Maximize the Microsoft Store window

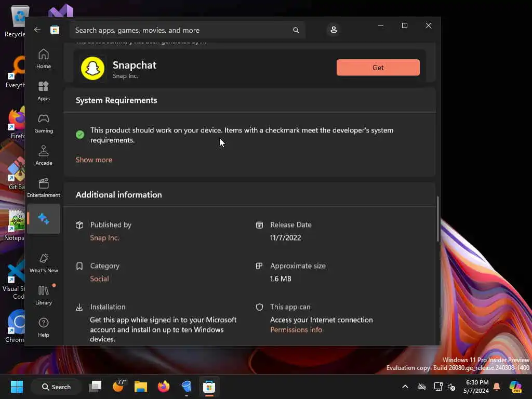[404, 25]
